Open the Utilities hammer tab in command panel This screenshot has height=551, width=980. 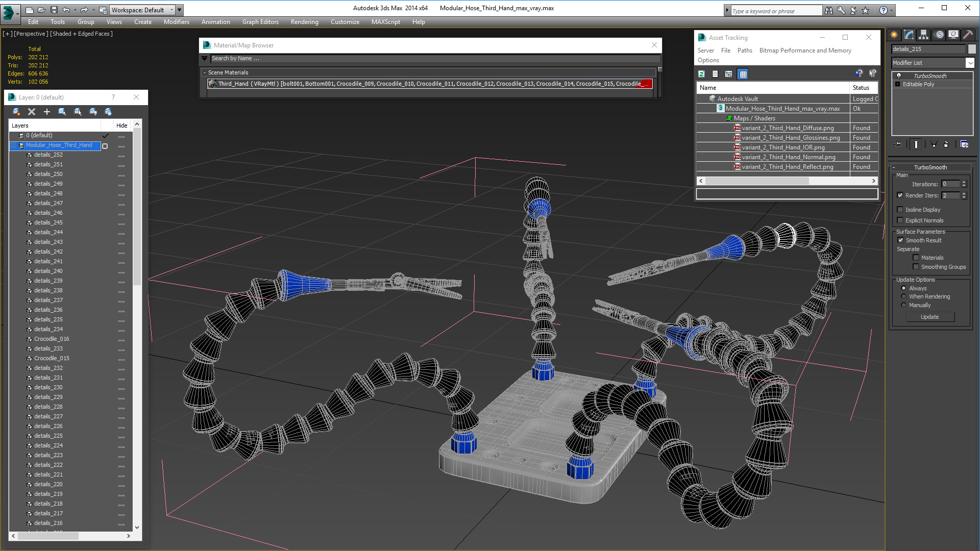pos(968,35)
